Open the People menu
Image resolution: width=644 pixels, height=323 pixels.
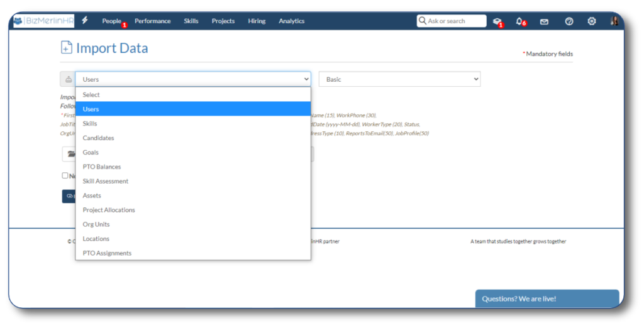[112, 21]
